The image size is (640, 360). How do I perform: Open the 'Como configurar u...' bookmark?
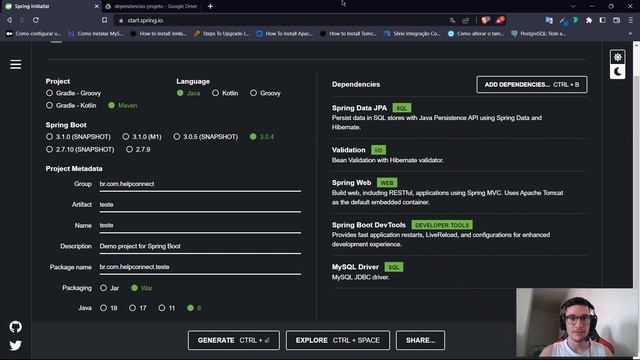tap(33, 33)
